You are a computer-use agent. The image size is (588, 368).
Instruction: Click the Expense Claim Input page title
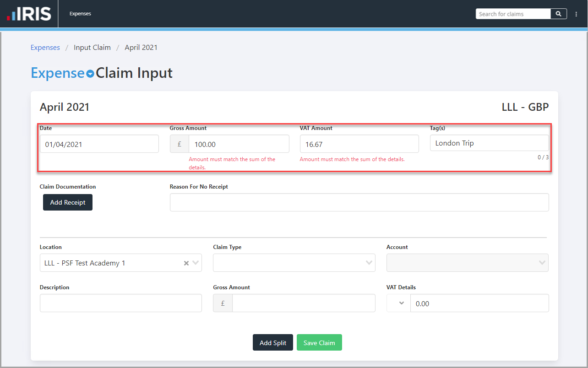pos(102,73)
